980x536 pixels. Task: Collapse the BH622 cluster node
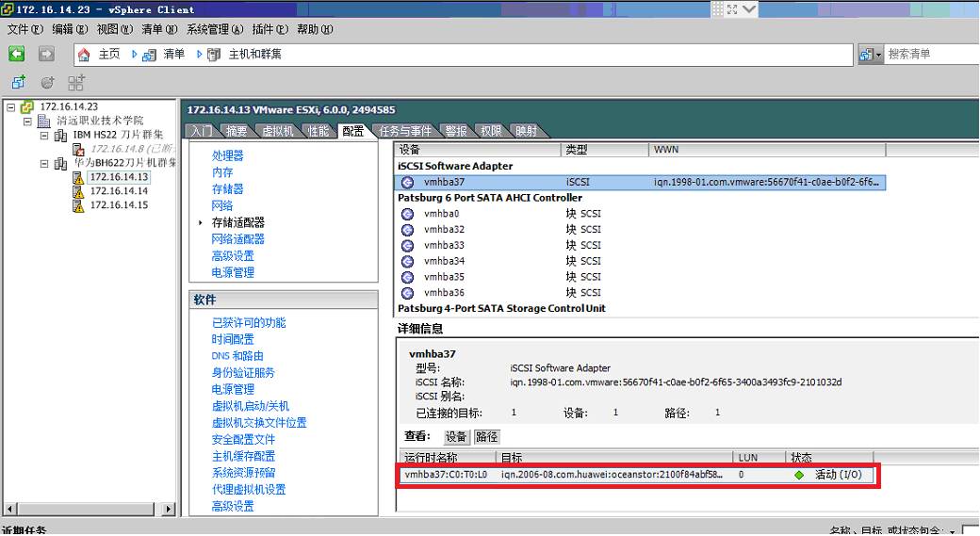[x=44, y=164]
